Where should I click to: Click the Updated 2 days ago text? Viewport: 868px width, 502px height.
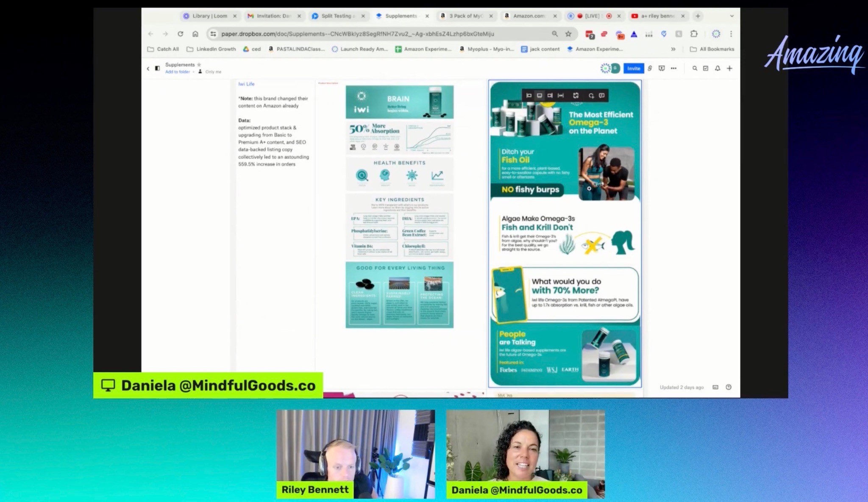[x=682, y=387]
